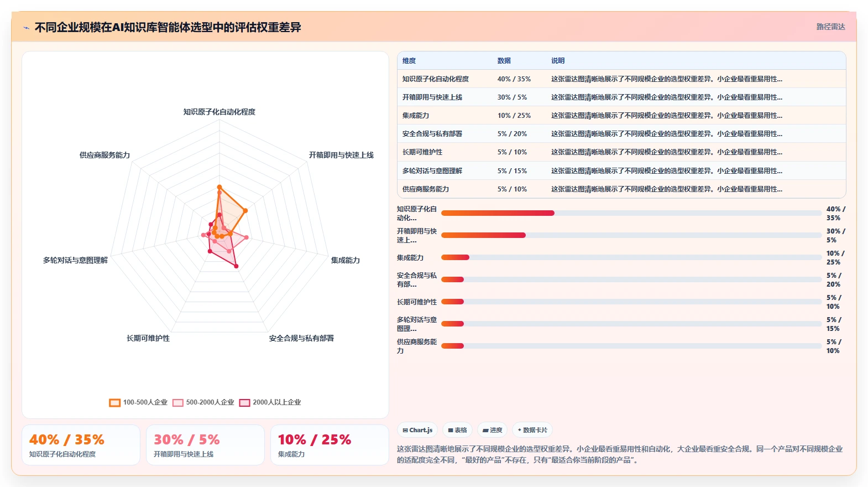Select the 长期可维护性 table row
Screen dimensions: 868x487
[621, 152]
